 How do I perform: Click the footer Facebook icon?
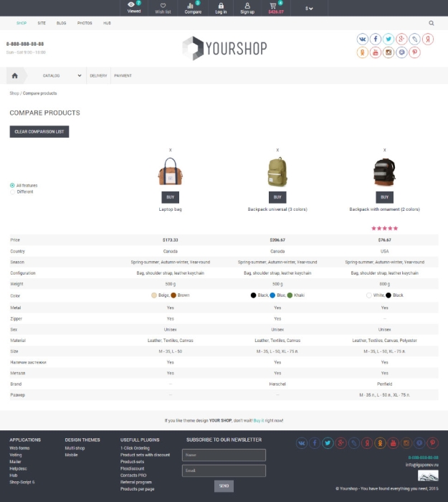coord(315,443)
